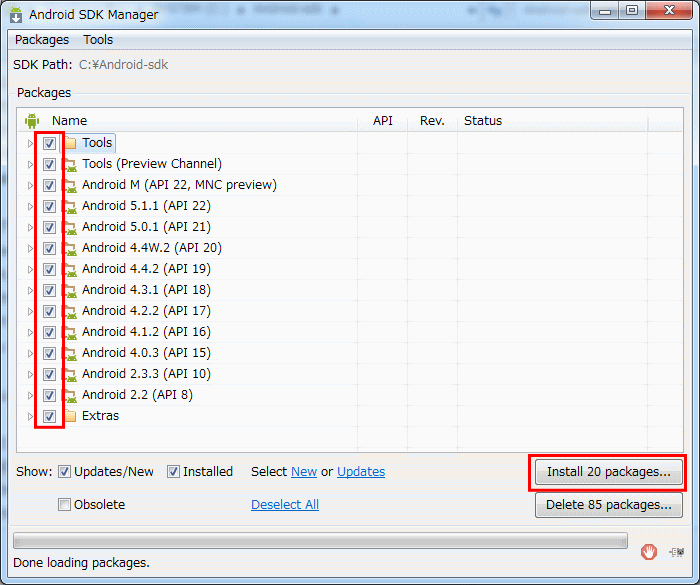Expand the Tools (Preview Channel) node
The image size is (700, 585).
tap(30, 164)
